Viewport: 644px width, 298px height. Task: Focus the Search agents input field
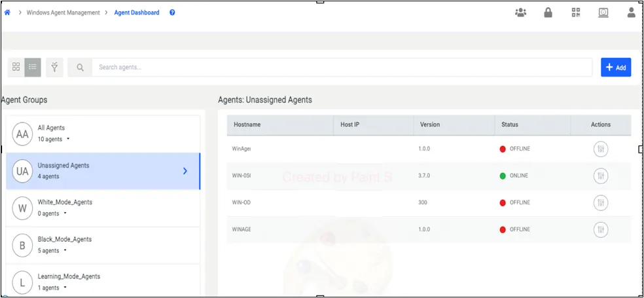tap(342, 67)
